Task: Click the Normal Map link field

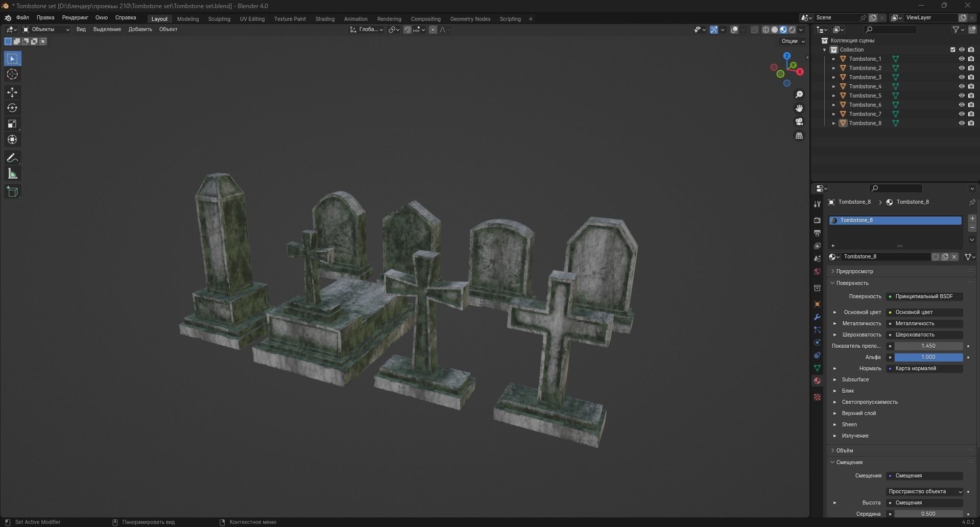Action: 924,368
